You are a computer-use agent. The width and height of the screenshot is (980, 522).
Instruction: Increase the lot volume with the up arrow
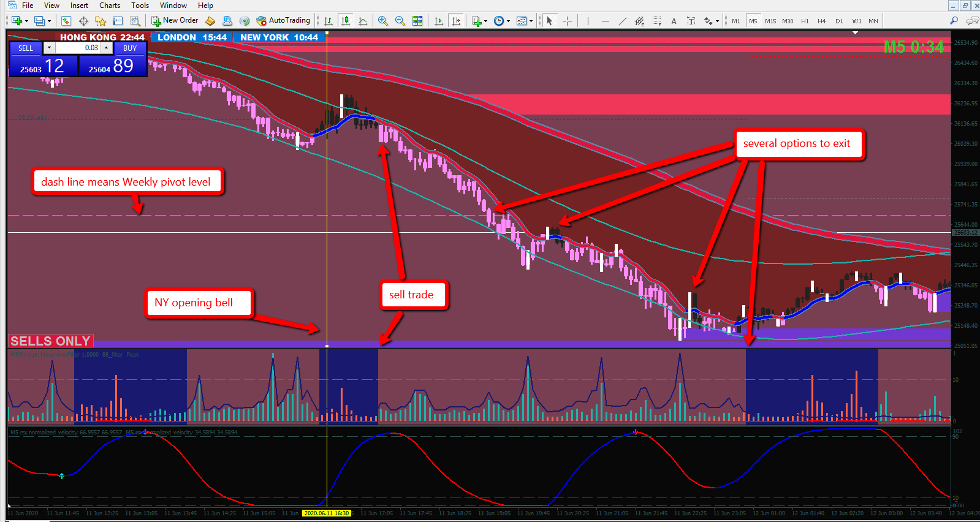click(x=107, y=48)
